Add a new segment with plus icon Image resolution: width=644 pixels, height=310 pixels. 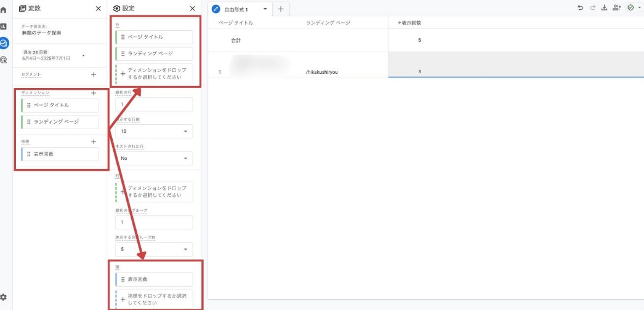[x=94, y=74]
